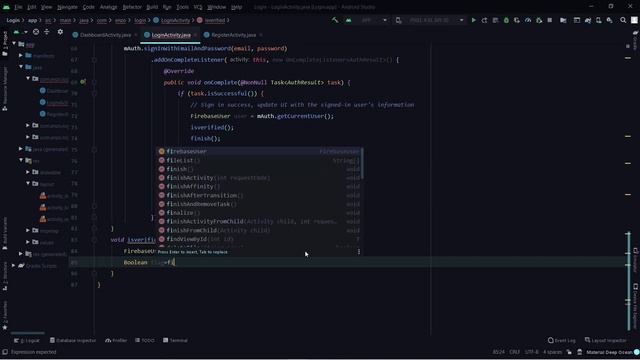
Task: Open Resource Manager from left sidebar
Action: (5, 88)
